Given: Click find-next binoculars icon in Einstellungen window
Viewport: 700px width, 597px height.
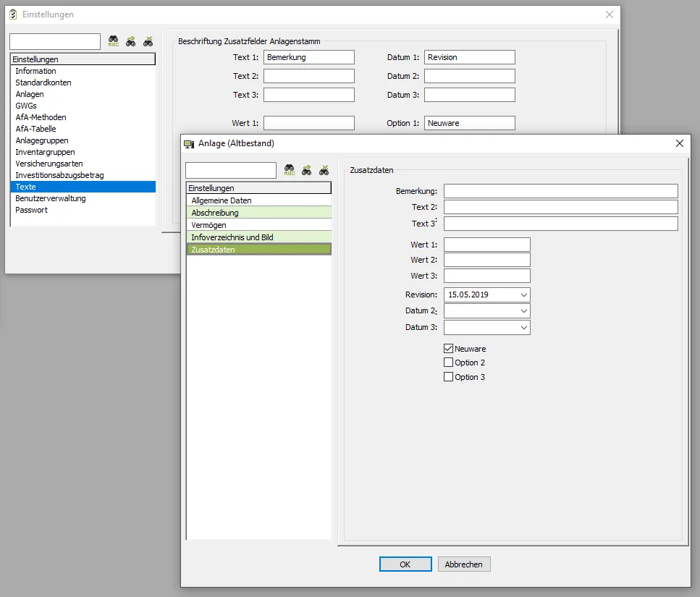Looking at the screenshot, I should pos(131,41).
